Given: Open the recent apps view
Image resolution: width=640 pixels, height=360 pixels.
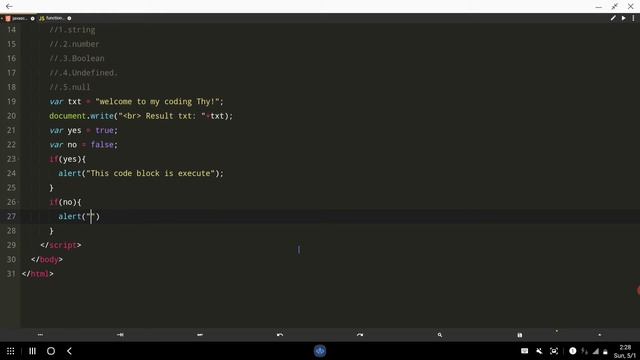Looking at the screenshot, I should [32, 351].
